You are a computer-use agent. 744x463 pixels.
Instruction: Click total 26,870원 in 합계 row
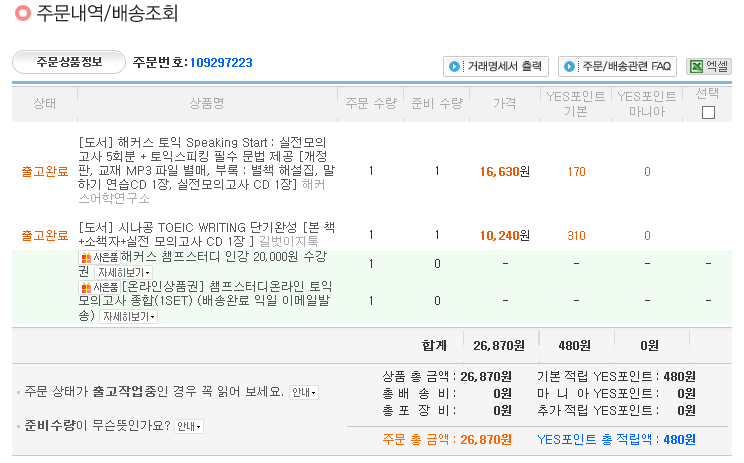499,346
